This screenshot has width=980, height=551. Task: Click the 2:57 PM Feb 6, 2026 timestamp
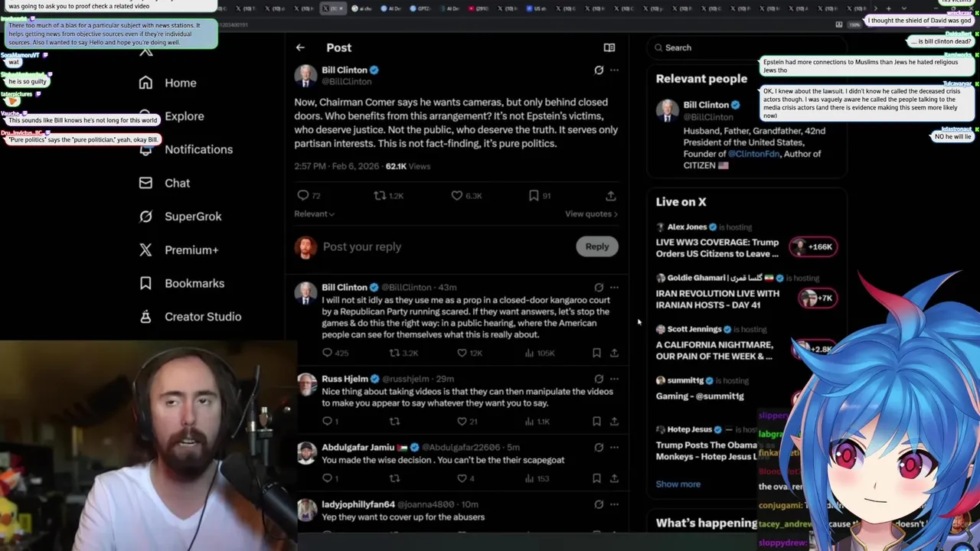click(338, 166)
